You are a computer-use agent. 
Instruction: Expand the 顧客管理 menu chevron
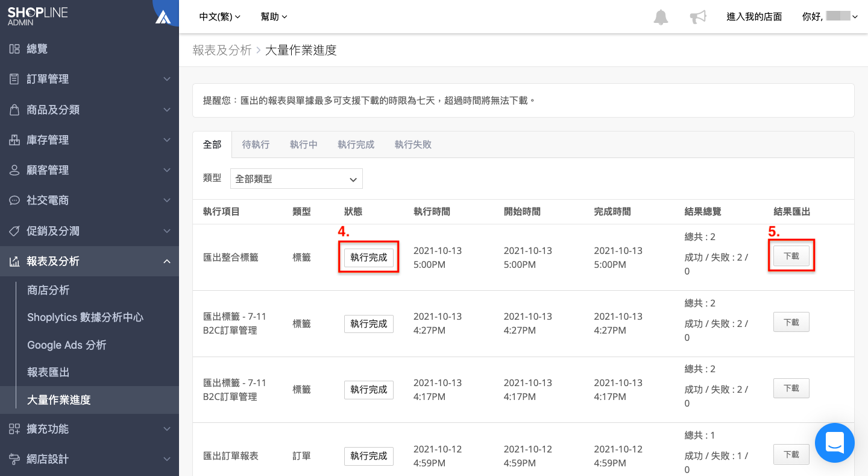(167, 170)
